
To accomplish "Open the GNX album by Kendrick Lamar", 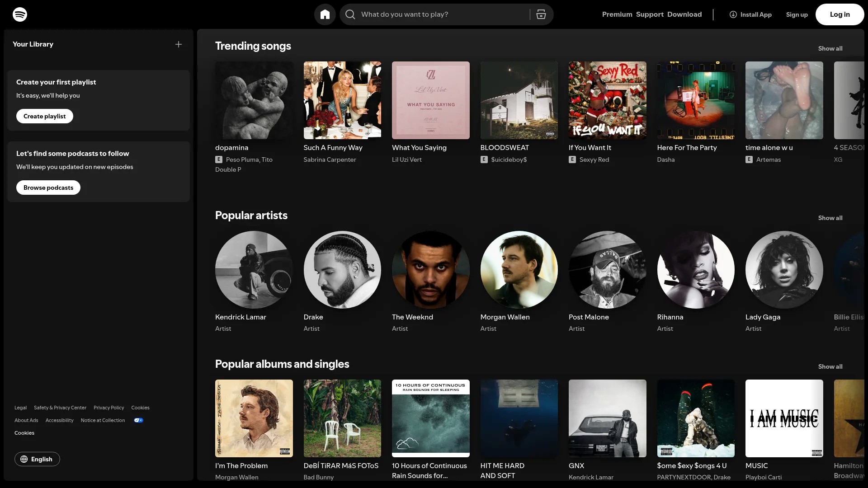I will 607,418.
